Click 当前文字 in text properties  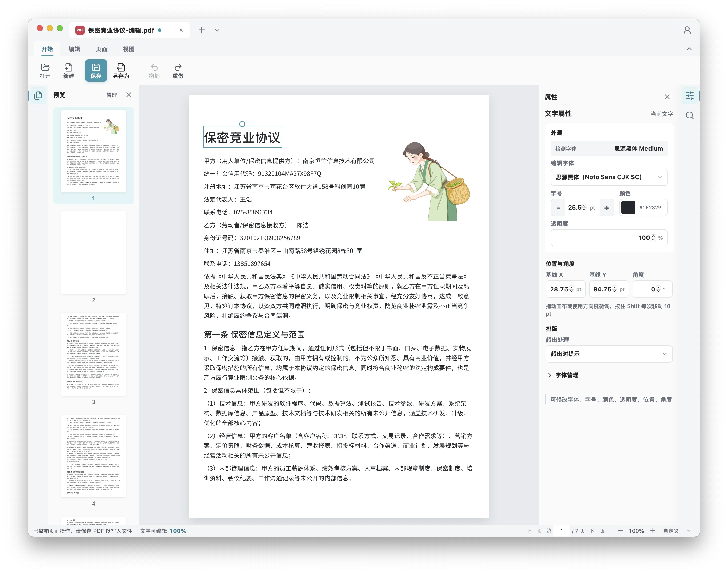click(x=662, y=114)
